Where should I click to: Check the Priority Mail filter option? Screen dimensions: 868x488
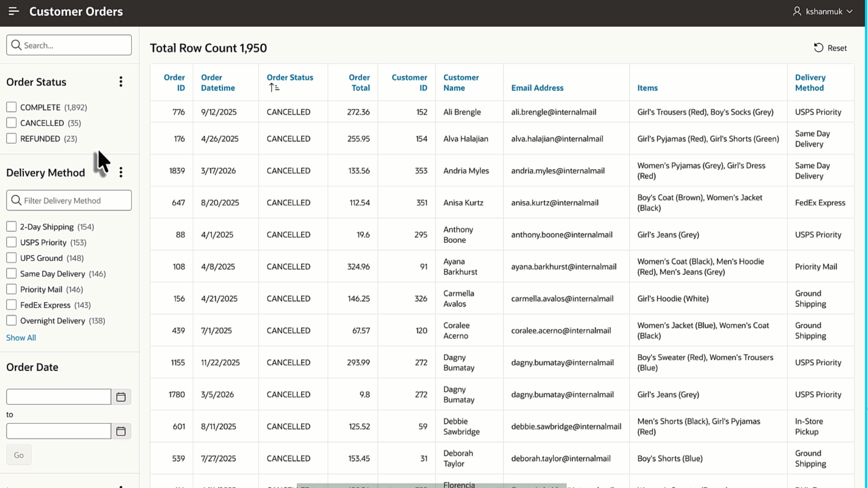(11, 289)
